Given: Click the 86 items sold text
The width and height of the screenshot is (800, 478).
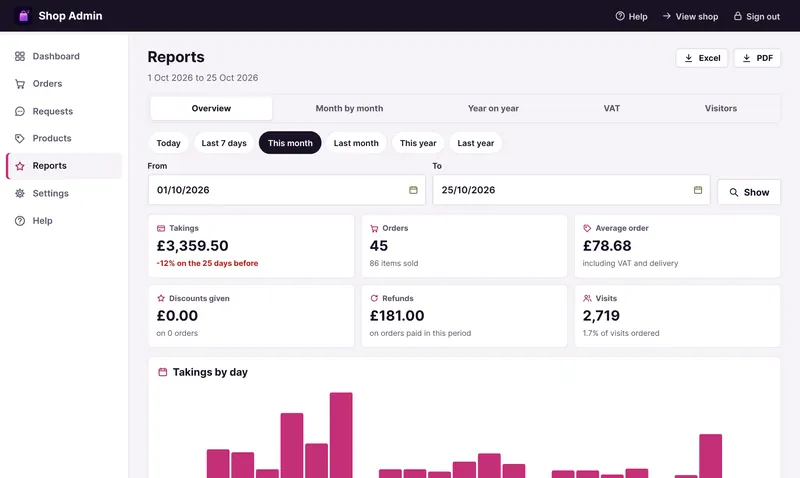Looking at the screenshot, I should (x=393, y=263).
